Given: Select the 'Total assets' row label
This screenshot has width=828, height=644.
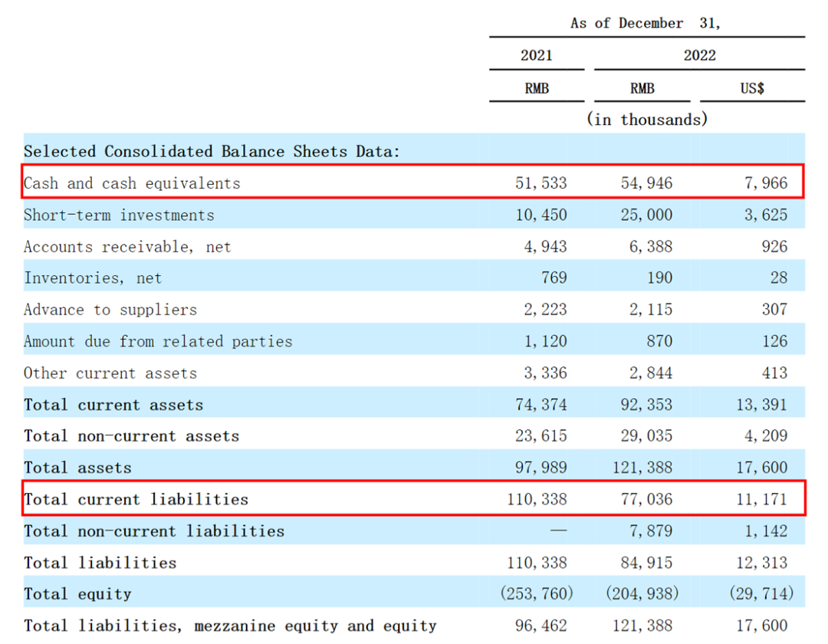Looking at the screenshot, I should tap(77, 468).
